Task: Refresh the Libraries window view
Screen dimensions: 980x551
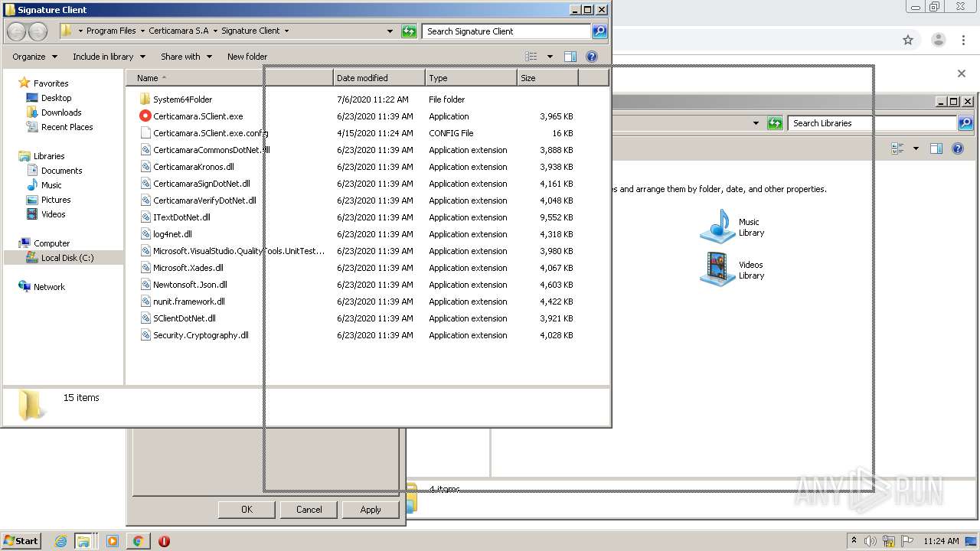Action: point(775,123)
